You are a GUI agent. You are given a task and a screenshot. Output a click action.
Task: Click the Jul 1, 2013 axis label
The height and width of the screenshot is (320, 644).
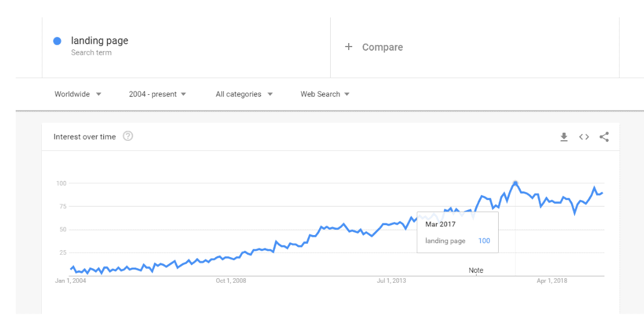pos(391,281)
